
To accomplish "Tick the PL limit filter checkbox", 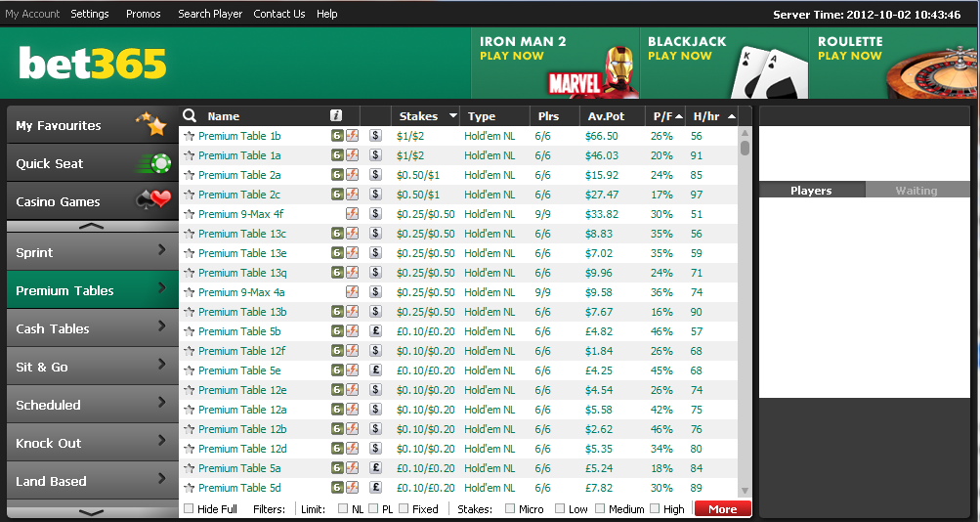I will tap(373, 508).
